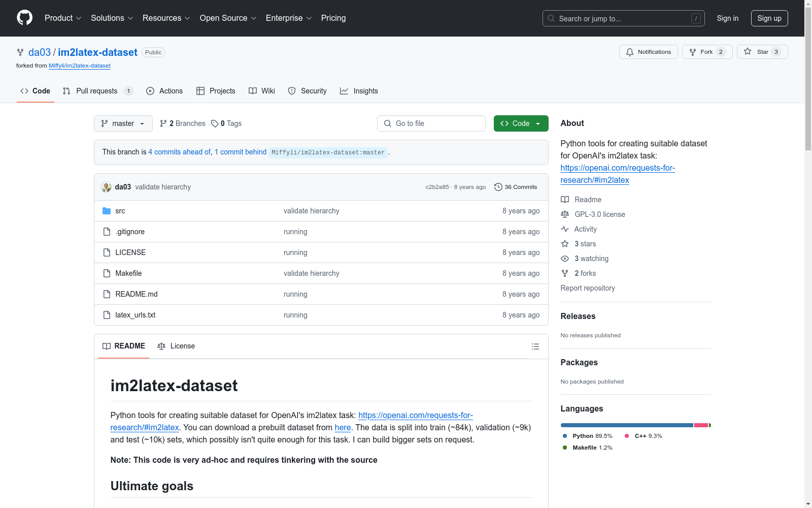Click the Go to file search box
The width and height of the screenshot is (812, 508).
(431, 123)
